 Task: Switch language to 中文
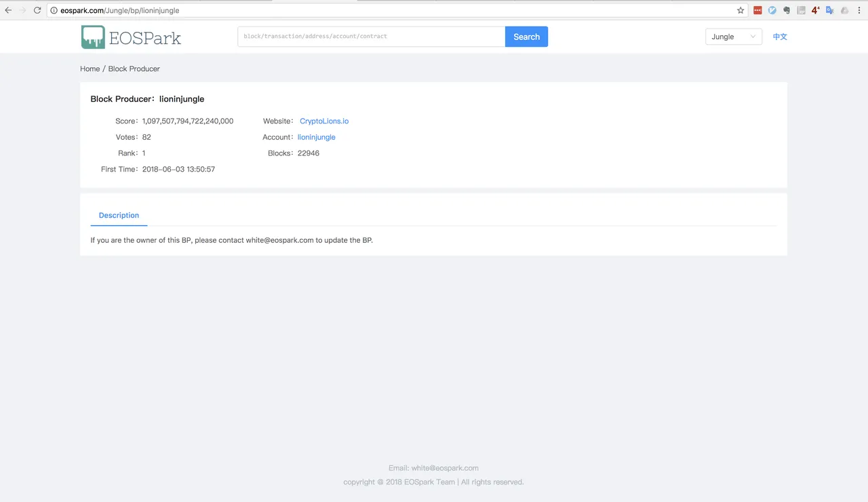(x=780, y=37)
